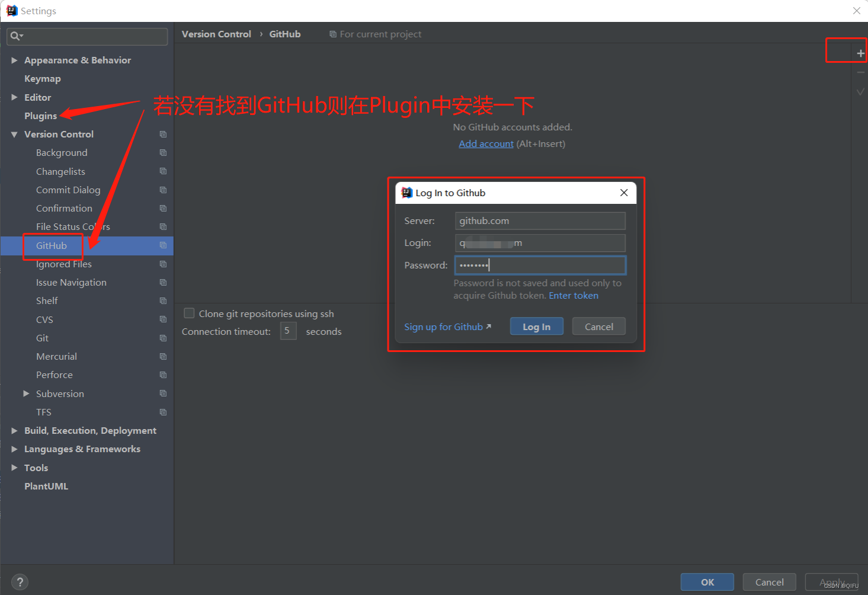This screenshot has height=595, width=868.
Task: Click the Add account link
Action: coord(486,144)
